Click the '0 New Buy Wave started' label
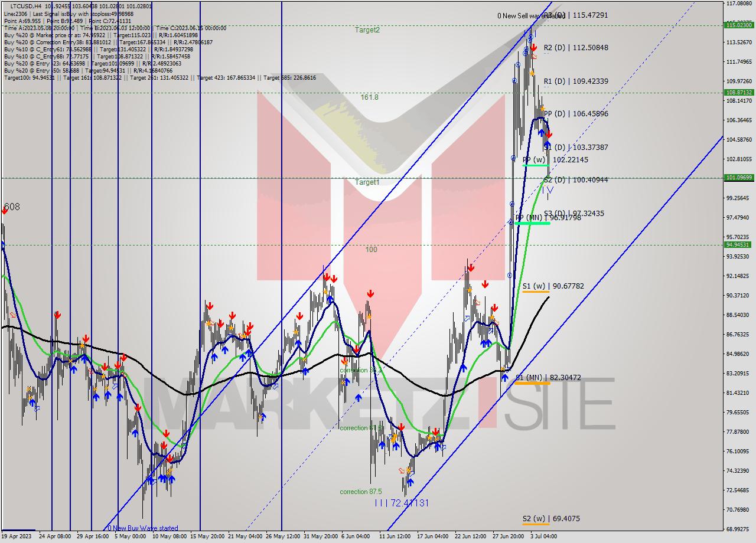Viewport: 756px width, 543px height. [142, 528]
